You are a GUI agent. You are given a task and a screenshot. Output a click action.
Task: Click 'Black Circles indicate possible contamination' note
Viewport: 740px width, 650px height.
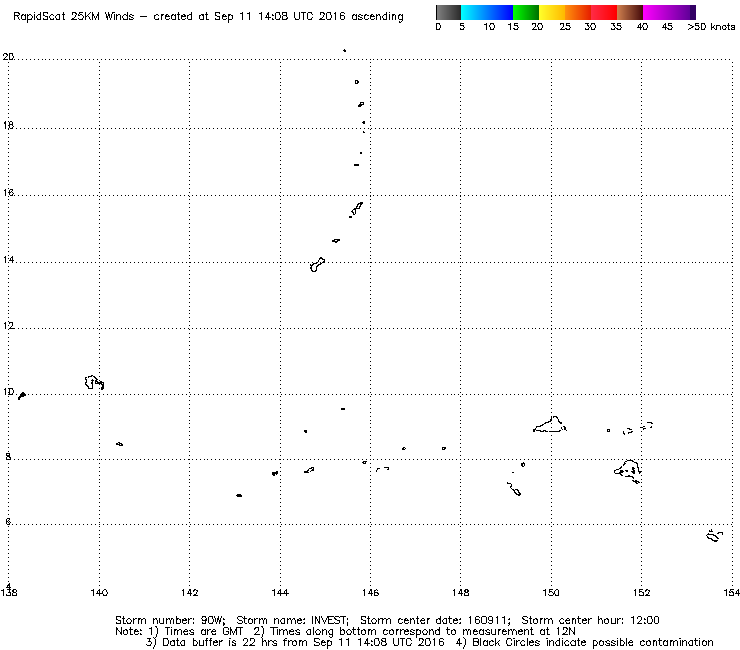point(593,642)
